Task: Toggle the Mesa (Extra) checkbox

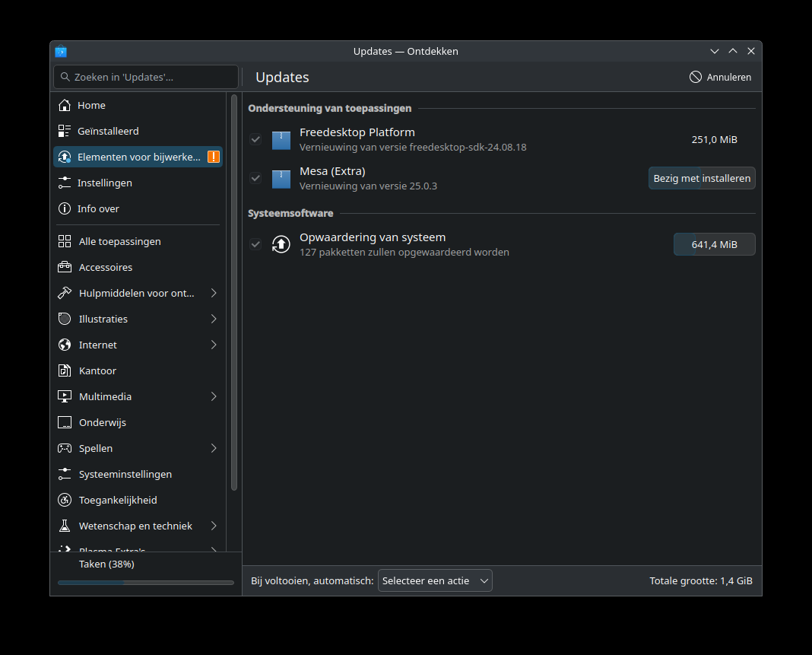Action: 255,178
